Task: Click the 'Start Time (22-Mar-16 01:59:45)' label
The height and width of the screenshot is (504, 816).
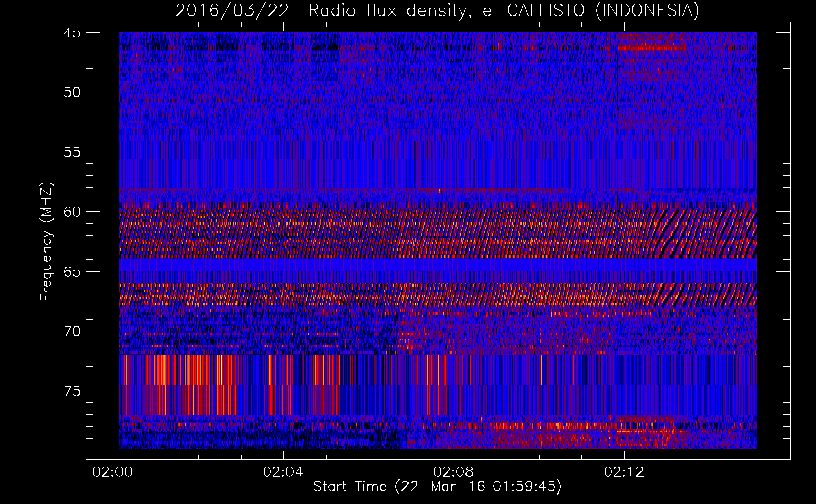Action: click(x=437, y=487)
